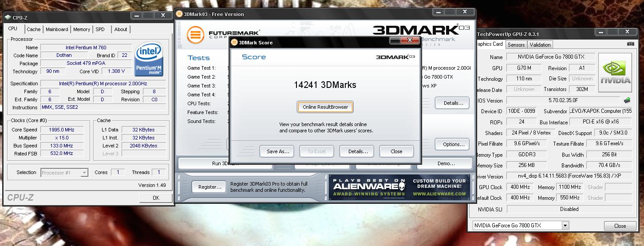
Task: Open the Memory tab in CPU-Z
Action: [x=82, y=29]
